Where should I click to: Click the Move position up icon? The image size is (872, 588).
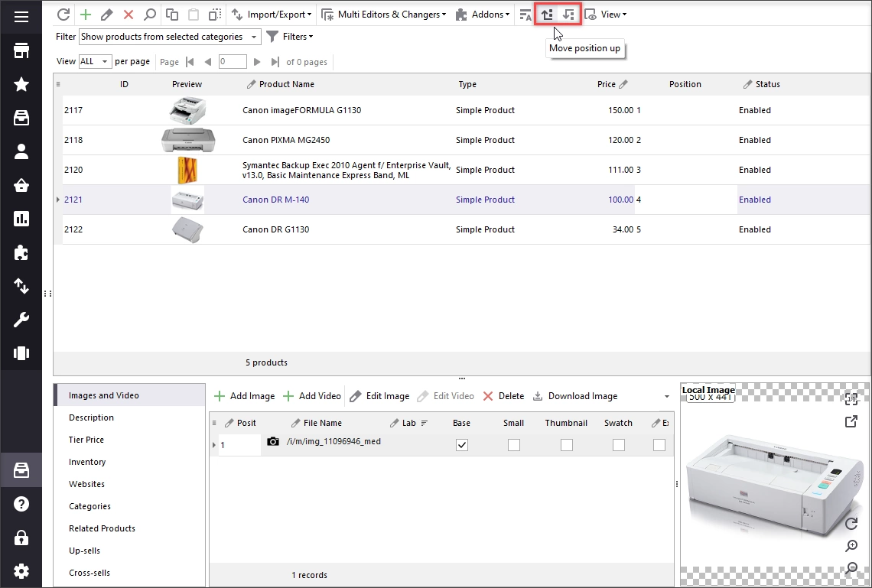(x=547, y=15)
